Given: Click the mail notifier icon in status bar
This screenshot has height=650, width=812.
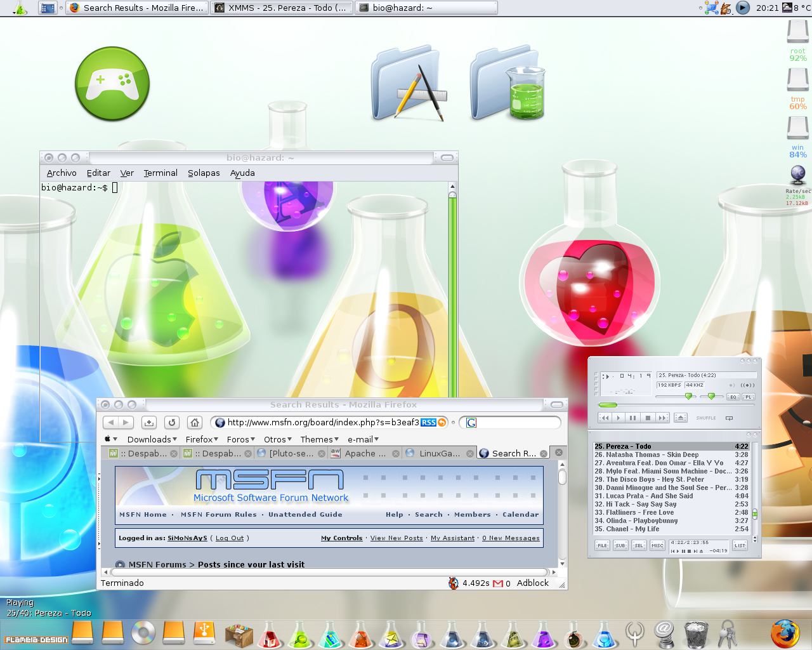Looking at the screenshot, I should pos(498,583).
